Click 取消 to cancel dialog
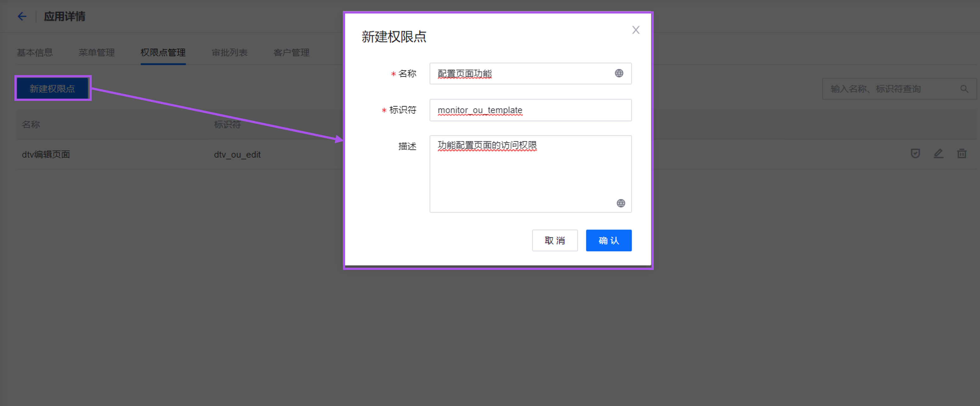 (554, 240)
